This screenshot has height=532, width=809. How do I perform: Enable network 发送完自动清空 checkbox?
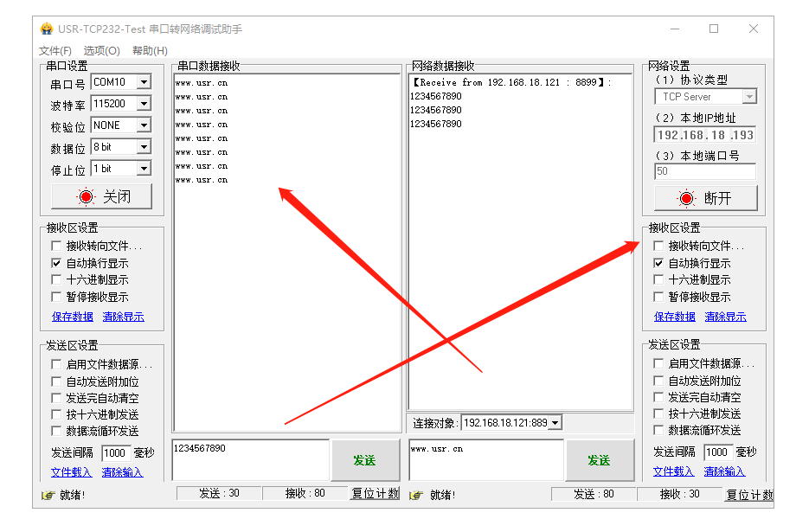[x=658, y=397]
